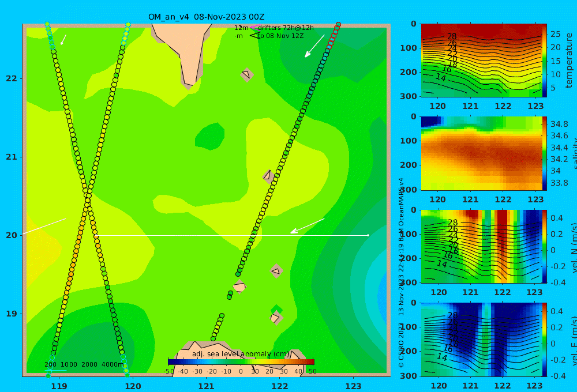Click longitude tick '123' on main map
Image resolution: width=577 pixels, height=392 pixels.
[x=354, y=386]
